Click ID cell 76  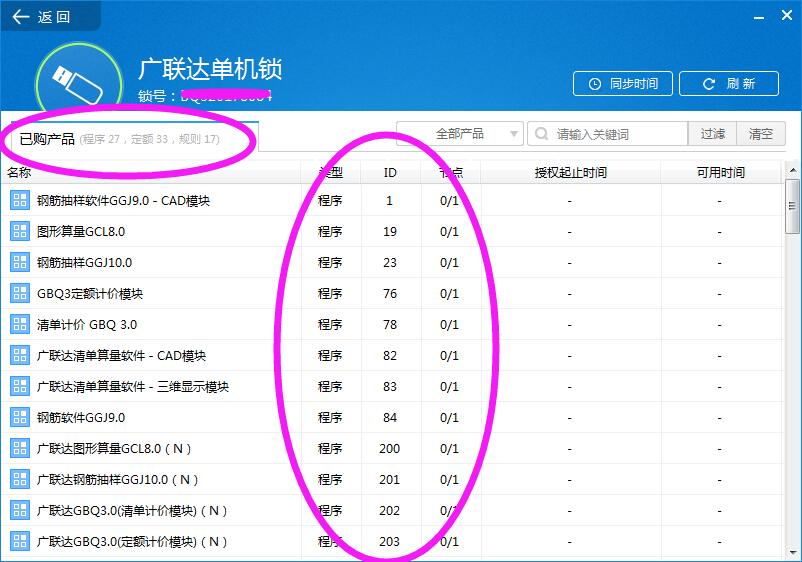(x=390, y=294)
